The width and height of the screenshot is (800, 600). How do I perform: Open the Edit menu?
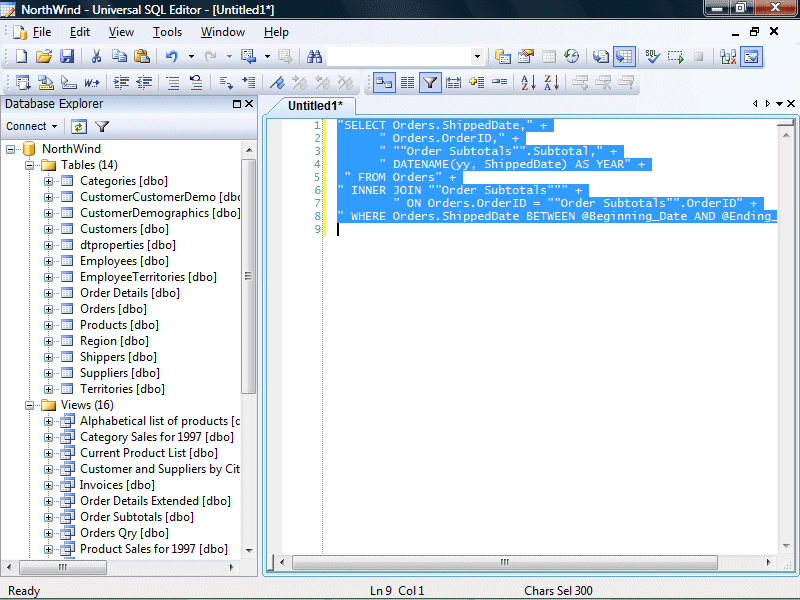point(80,32)
